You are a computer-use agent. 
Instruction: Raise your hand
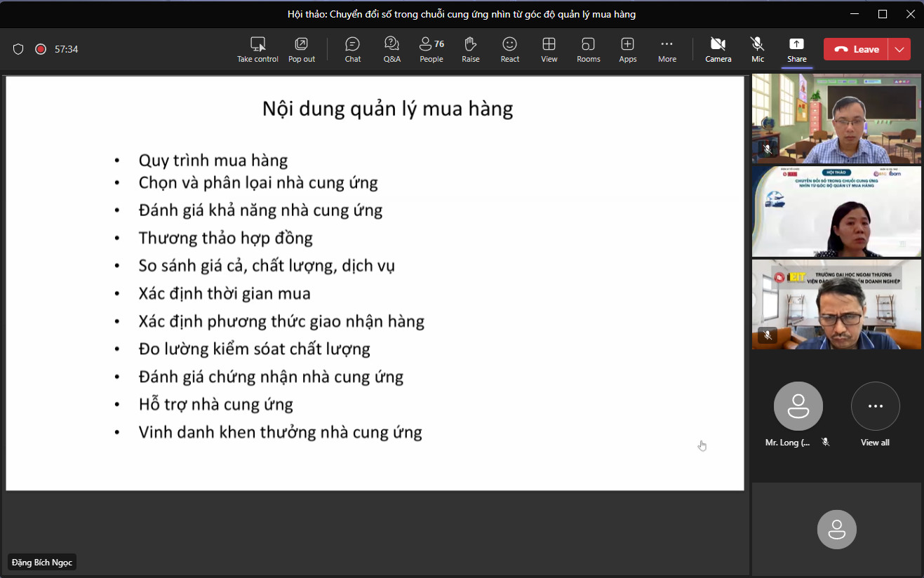click(471, 50)
